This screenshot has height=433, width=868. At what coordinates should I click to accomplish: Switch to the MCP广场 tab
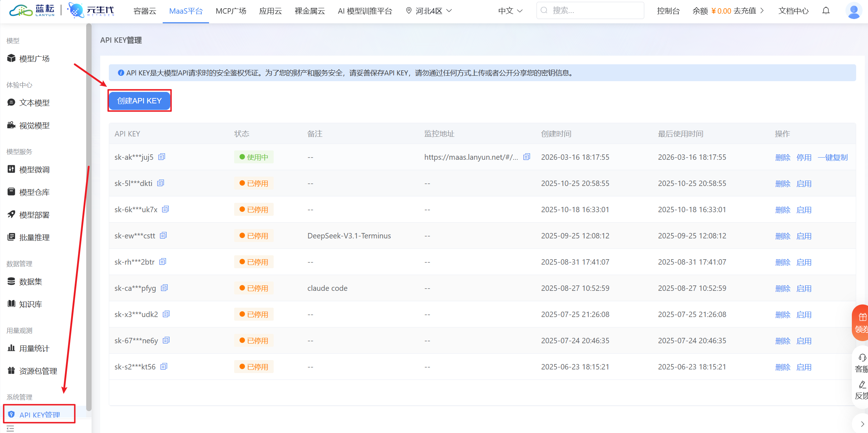click(x=231, y=11)
